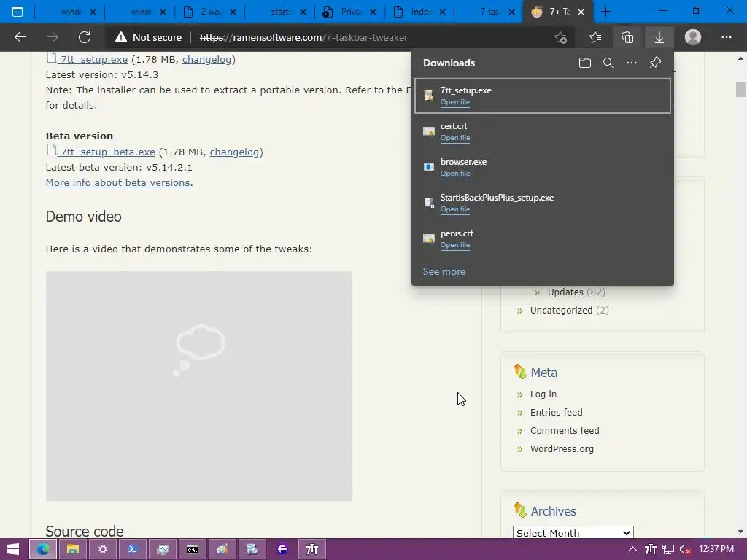Open a new browser tab
This screenshot has height=560, width=747.
[605, 12]
